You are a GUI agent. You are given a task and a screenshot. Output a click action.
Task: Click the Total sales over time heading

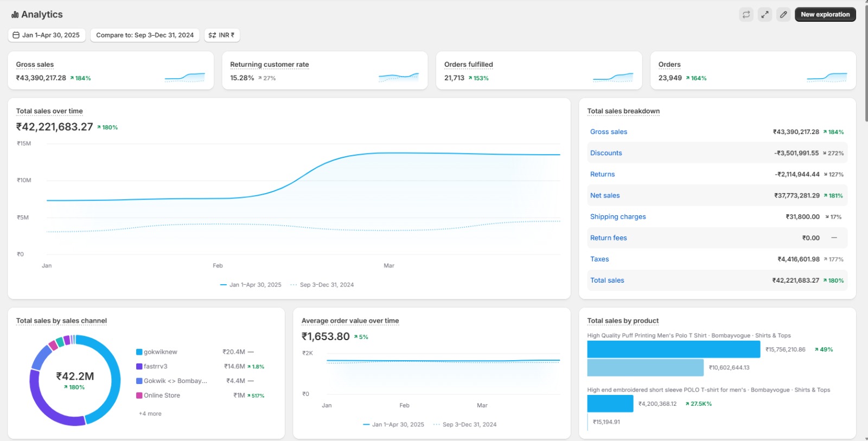[49, 111]
